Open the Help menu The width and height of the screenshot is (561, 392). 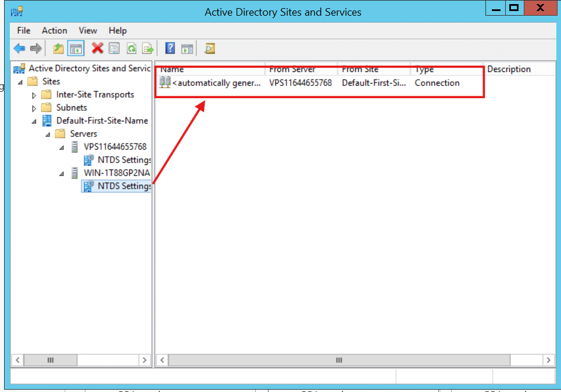pos(117,31)
